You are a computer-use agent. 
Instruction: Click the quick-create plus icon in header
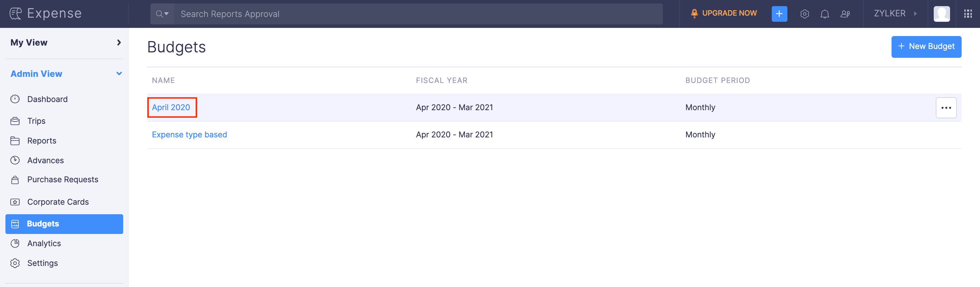tap(779, 14)
